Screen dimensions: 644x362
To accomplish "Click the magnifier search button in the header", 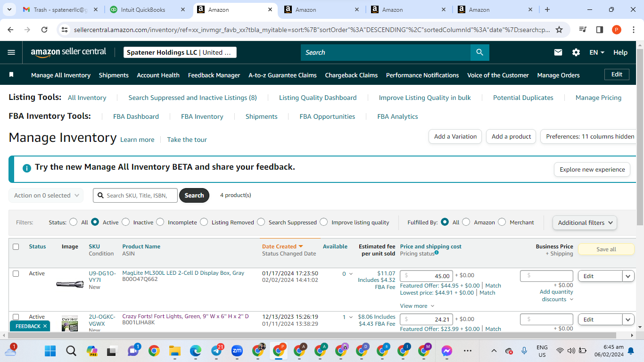I will tap(479, 52).
